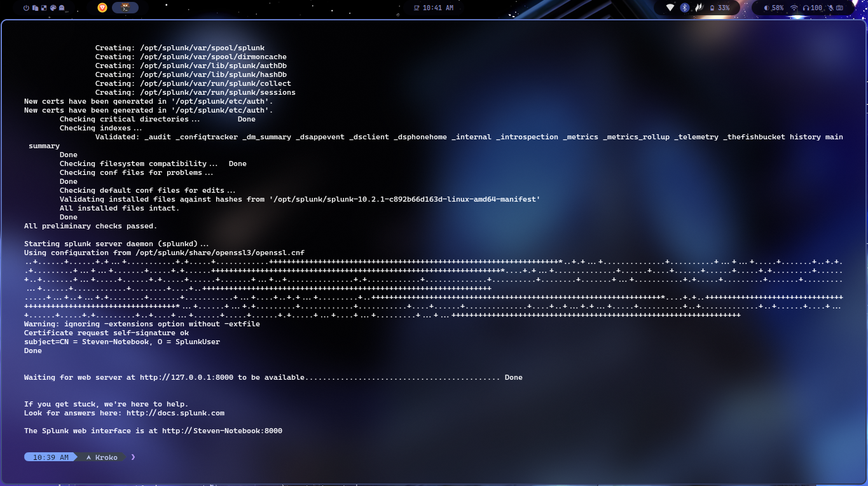Image resolution: width=868 pixels, height=486 pixels.
Task: Click the white diamond tray icon
Action: [x=670, y=8]
